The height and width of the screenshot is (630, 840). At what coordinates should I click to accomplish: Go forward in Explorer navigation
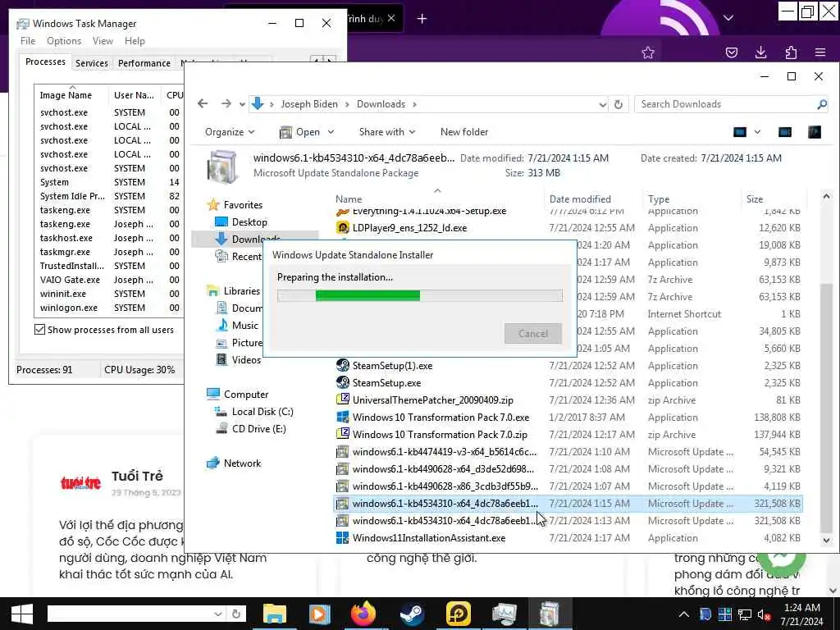[226, 103]
